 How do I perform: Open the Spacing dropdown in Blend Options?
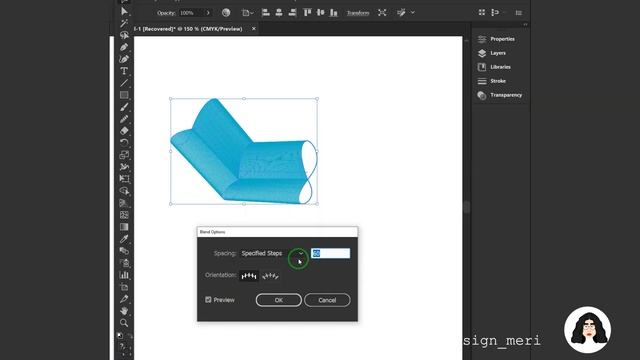pyautogui.click(x=301, y=253)
